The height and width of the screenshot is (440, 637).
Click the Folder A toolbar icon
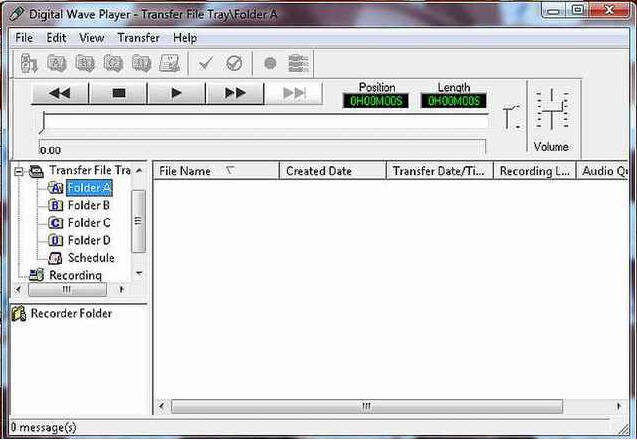coord(57,63)
